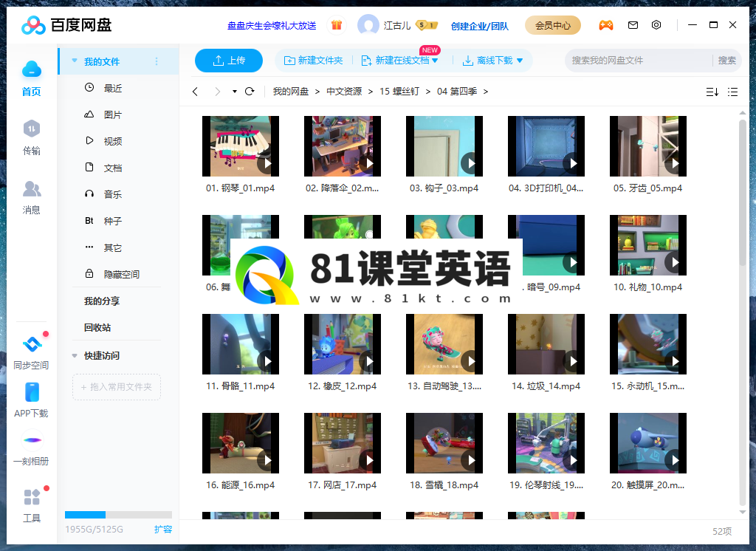
Task: Open the mail envelope icon
Action: pyautogui.click(x=633, y=25)
